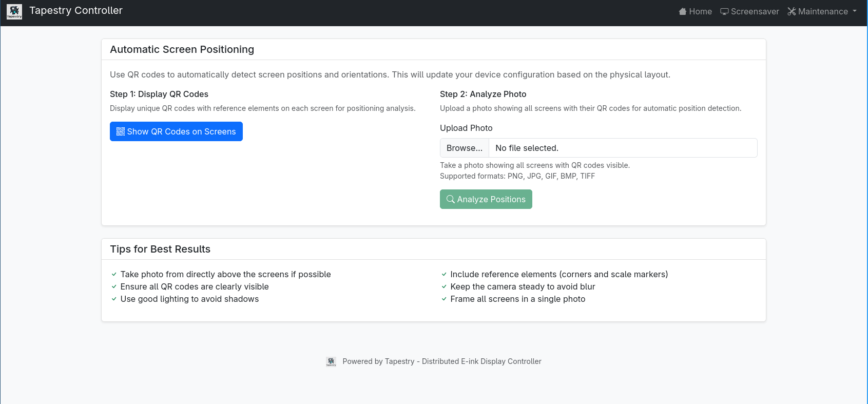Click the 'Upload Photo' label
The width and height of the screenshot is (868, 404).
(466, 128)
